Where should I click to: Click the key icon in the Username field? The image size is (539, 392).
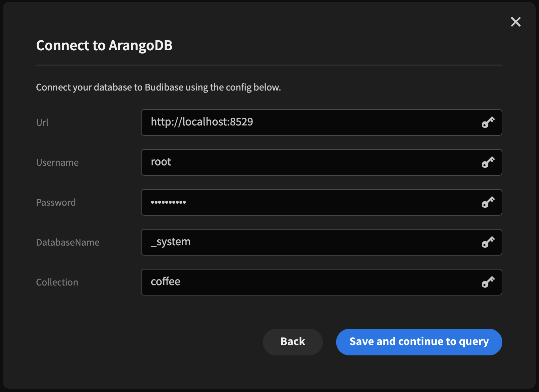488,162
